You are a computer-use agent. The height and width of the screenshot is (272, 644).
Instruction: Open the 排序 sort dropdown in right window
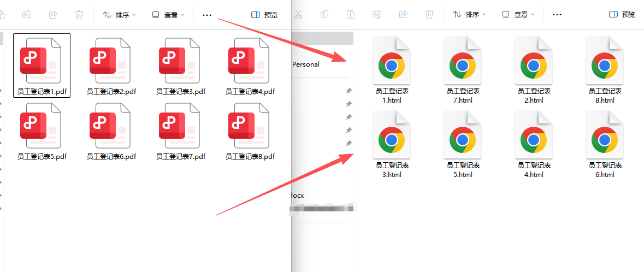469,15
